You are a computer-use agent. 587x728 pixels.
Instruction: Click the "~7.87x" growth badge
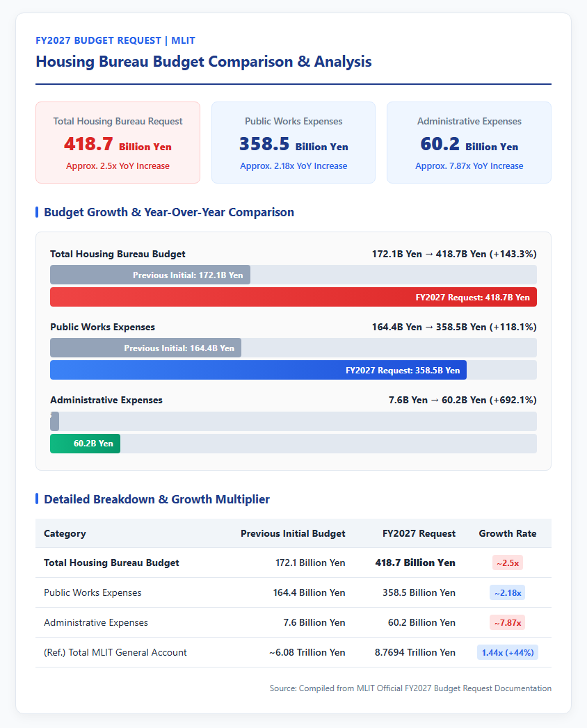pyautogui.click(x=508, y=622)
